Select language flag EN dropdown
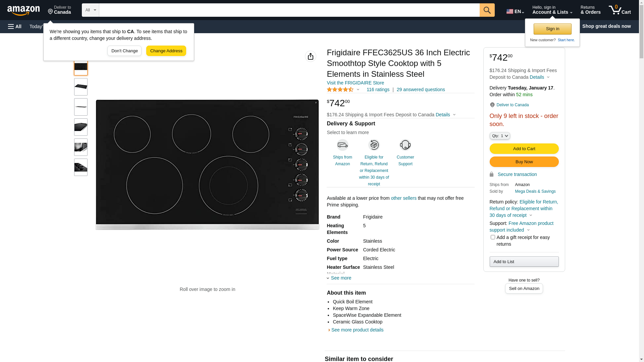Viewport: 644px width, 362px height. click(x=515, y=11)
